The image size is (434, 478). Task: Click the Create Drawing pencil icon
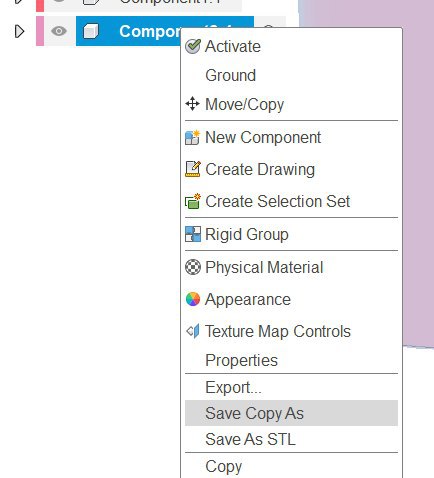193,169
